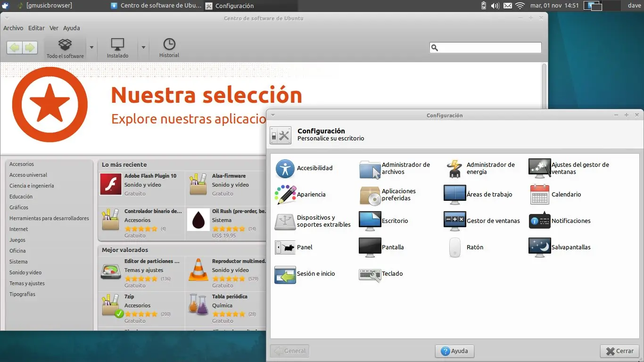
Task: Go back with the left arrow button
Action: click(15, 48)
